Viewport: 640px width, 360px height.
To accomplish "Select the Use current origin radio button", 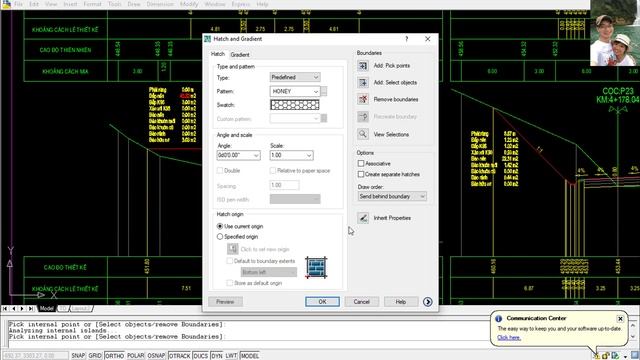I will pyautogui.click(x=220, y=226).
